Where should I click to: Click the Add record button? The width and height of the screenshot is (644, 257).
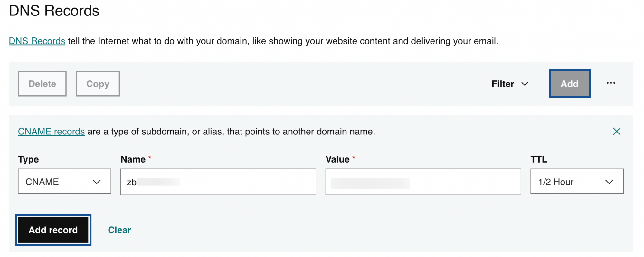(x=53, y=230)
